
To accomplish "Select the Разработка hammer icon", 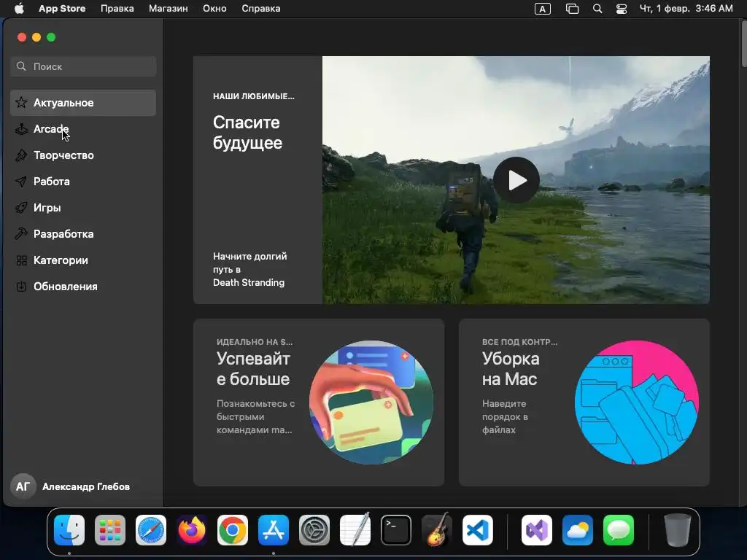I will click(x=21, y=234).
